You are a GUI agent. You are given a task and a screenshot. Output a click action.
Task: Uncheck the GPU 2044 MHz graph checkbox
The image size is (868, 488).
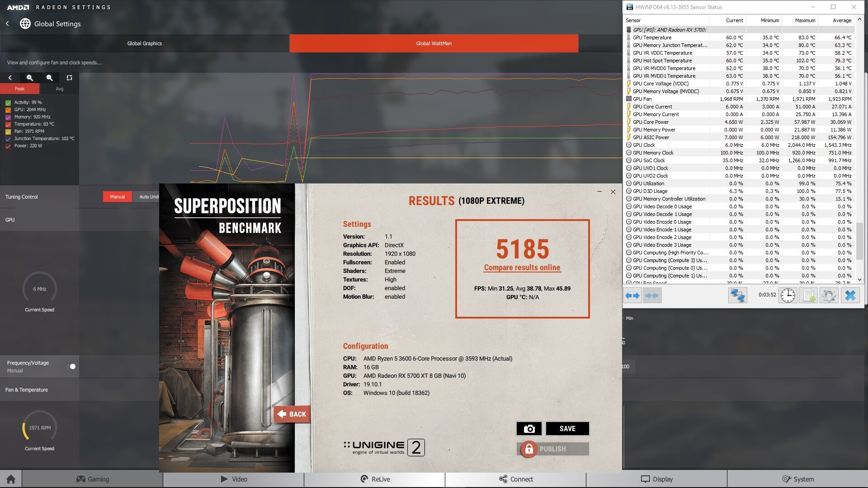click(8, 110)
